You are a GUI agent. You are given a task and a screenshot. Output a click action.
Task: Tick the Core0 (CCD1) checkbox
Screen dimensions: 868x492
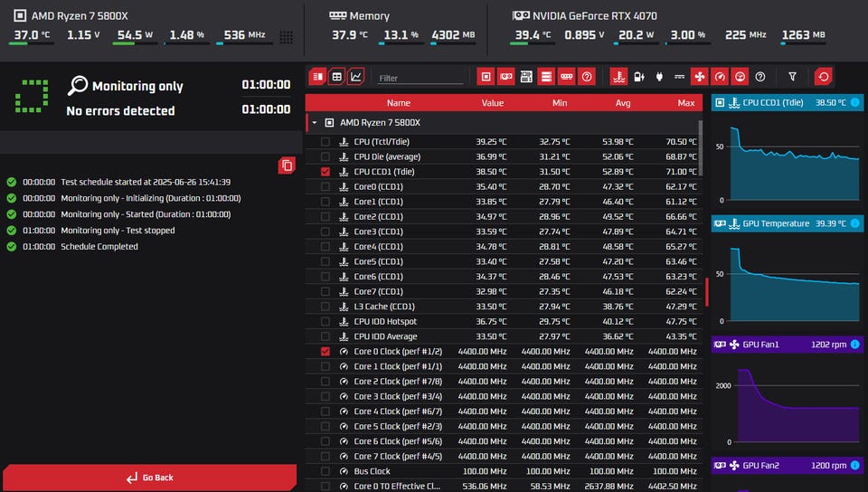(x=325, y=186)
